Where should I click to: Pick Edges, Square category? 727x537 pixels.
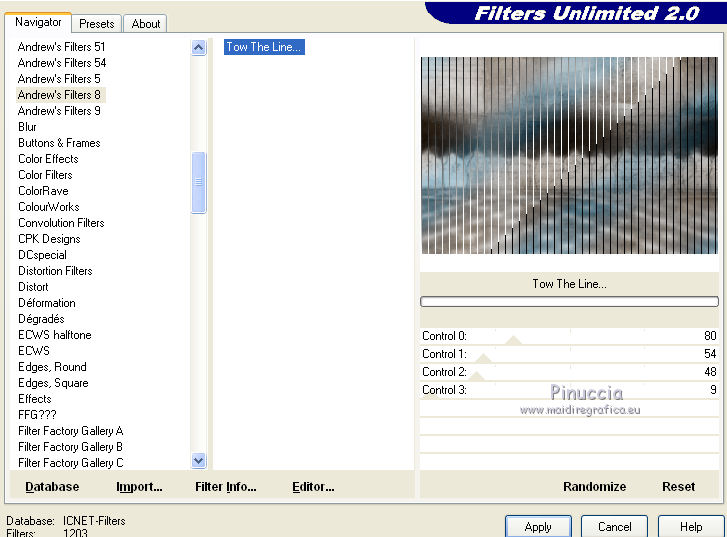53,383
